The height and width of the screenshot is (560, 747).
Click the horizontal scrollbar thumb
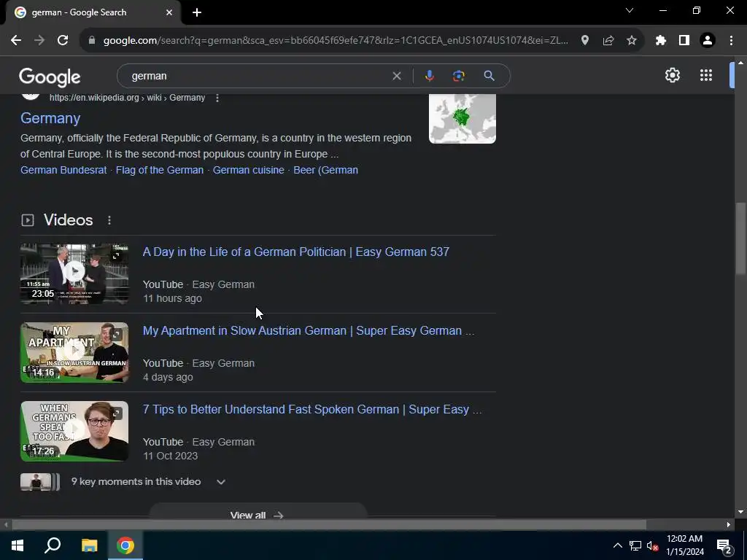[x=329, y=524]
